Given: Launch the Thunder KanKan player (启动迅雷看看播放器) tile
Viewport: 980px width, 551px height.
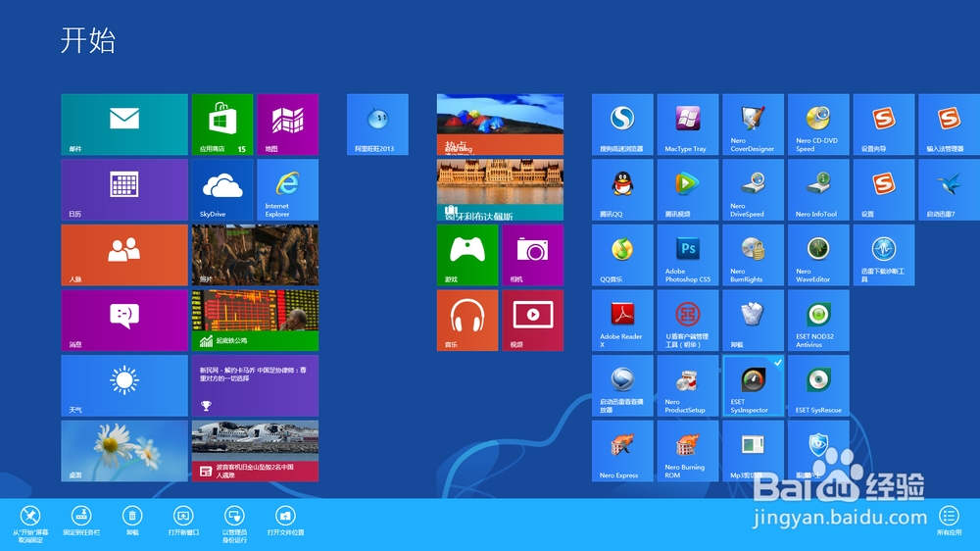Looking at the screenshot, I should 622,386.
